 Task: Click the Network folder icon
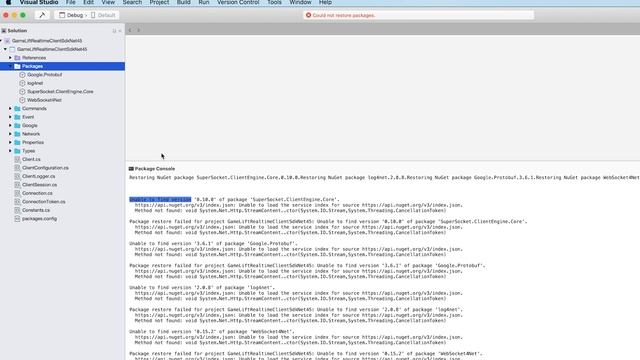pyautogui.click(x=17, y=134)
